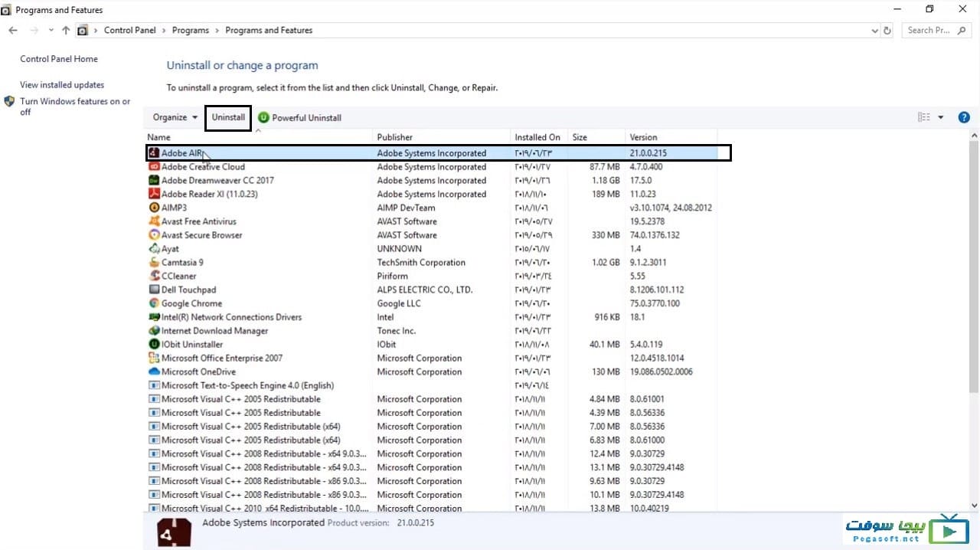Screen dimensions: 980x550
Task: Click the Camtasia 9 icon
Action: point(154,263)
